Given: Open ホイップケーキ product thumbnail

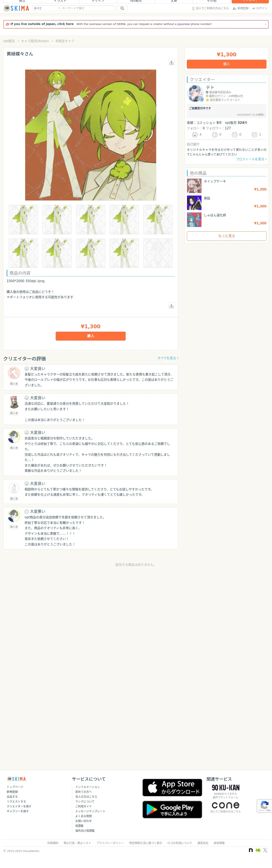Looking at the screenshot, I should click(x=194, y=186).
